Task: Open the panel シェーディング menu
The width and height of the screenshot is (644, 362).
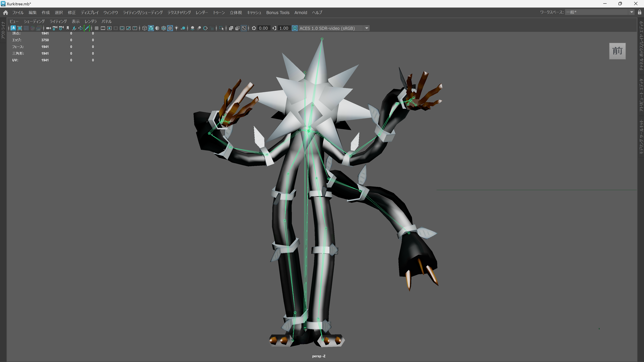Action: 34,21
